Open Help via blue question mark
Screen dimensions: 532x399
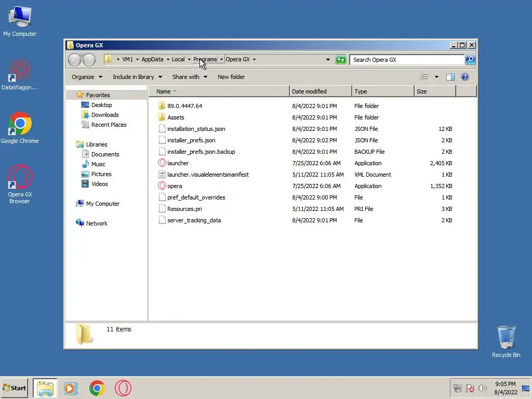[465, 77]
